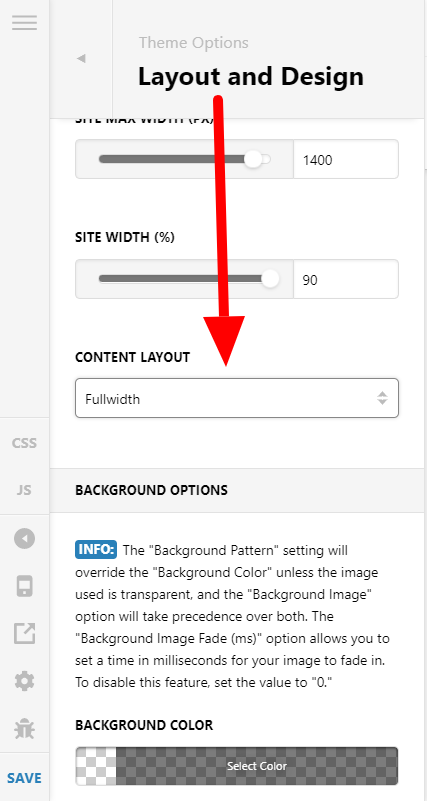Focus the Site Max Width value field 1400
427x801 pixels.
click(346, 159)
